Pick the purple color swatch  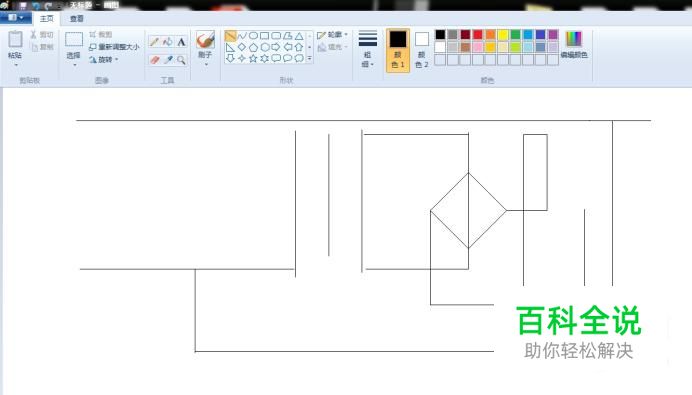click(x=553, y=34)
